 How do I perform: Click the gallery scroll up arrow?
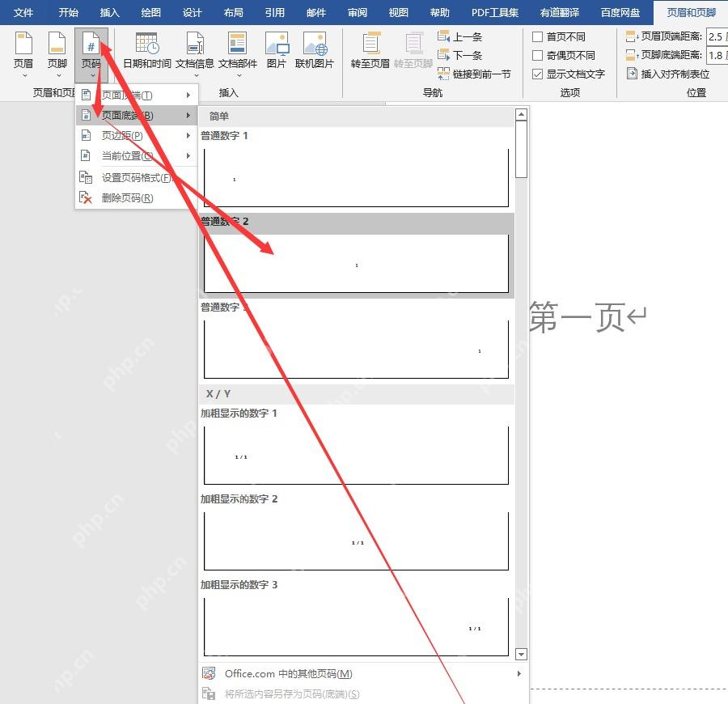click(522, 114)
